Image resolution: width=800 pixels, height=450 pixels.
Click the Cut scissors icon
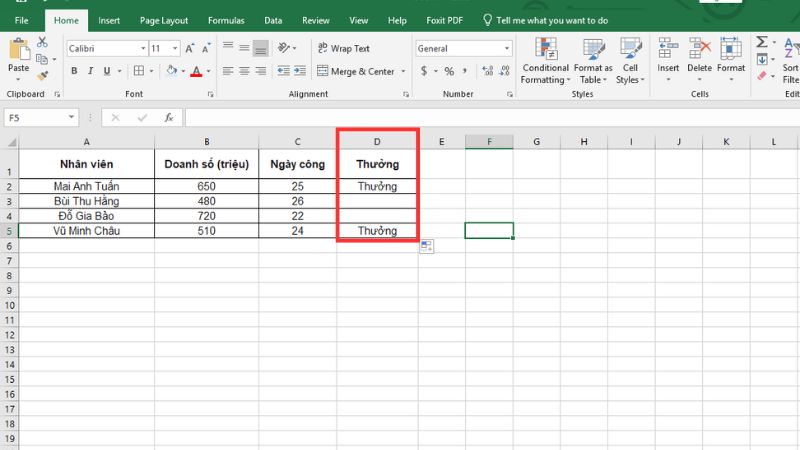(x=42, y=42)
